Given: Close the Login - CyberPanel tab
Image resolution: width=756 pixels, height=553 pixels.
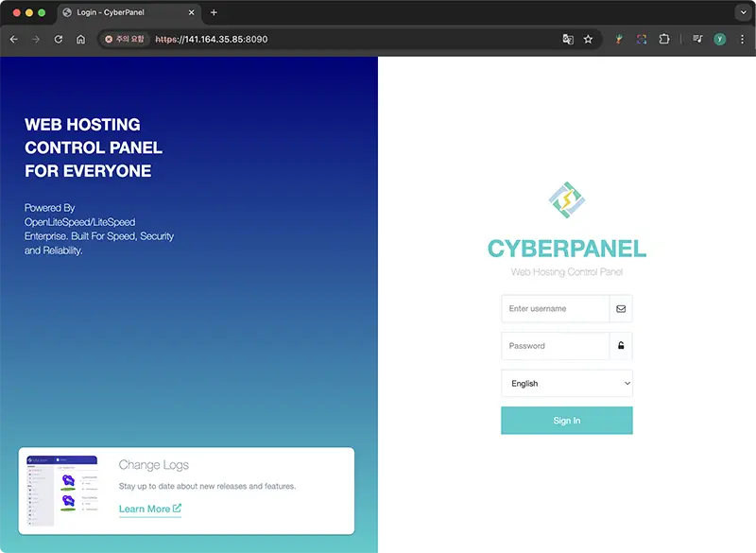Looking at the screenshot, I should 192,12.
